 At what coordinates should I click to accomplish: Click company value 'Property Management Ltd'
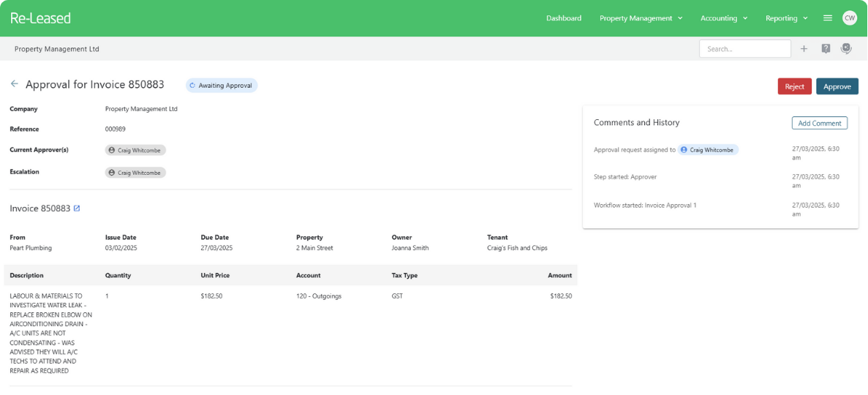[141, 109]
